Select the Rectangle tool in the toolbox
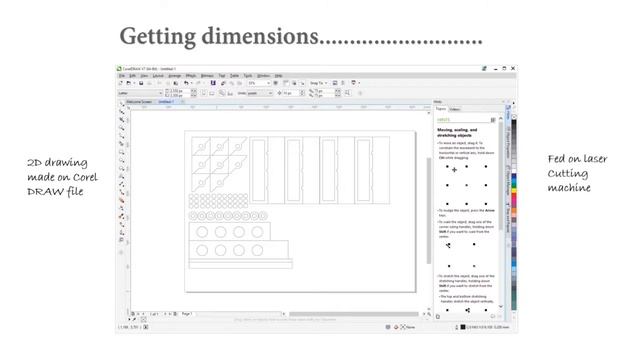 [122, 152]
